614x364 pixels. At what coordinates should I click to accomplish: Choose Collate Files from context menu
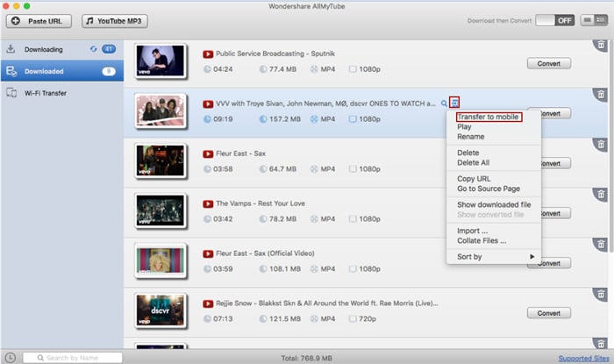(x=482, y=240)
